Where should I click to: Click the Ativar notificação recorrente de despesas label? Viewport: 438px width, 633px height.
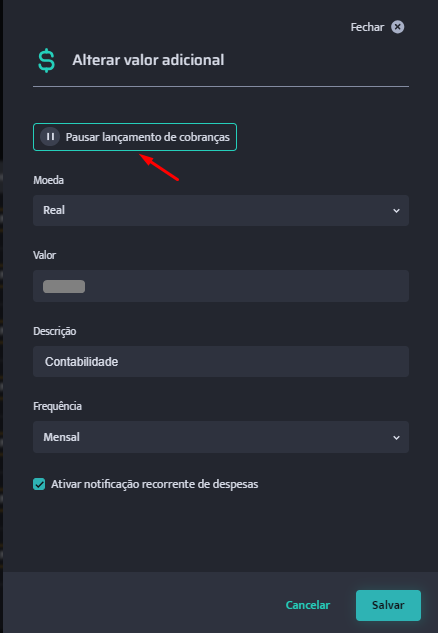(x=154, y=484)
